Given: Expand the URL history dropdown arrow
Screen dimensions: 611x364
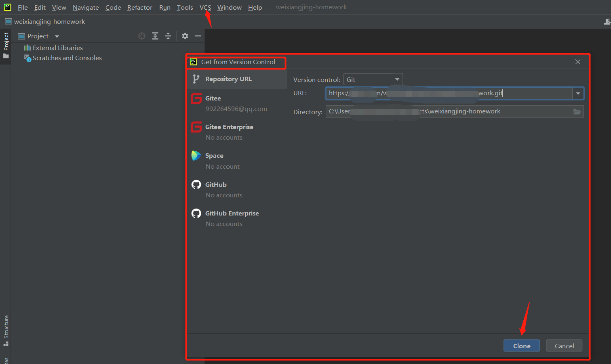Looking at the screenshot, I should pos(578,93).
